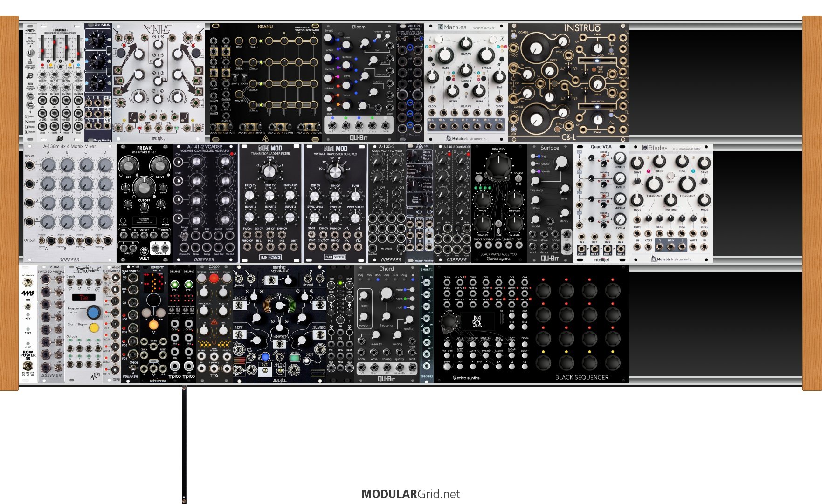822x504 pixels.
Task: Select the 4ms Row Power 35 module
Action: coord(28,324)
